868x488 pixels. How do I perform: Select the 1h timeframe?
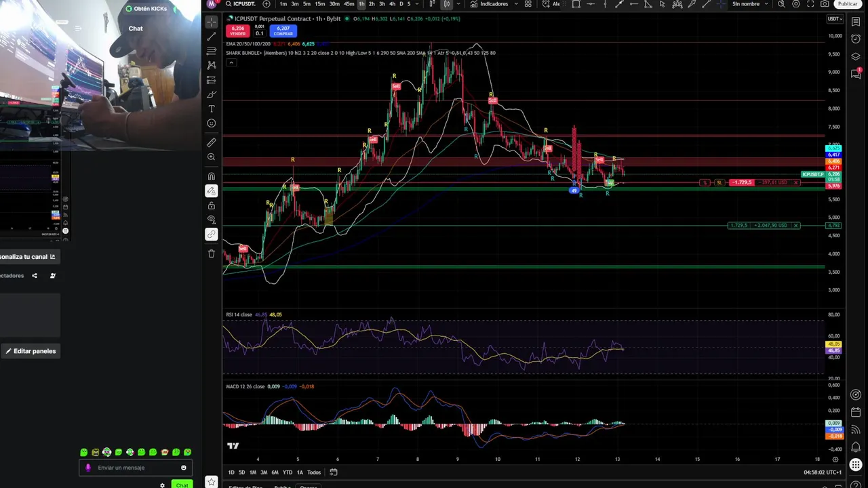click(x=361, y=4)
